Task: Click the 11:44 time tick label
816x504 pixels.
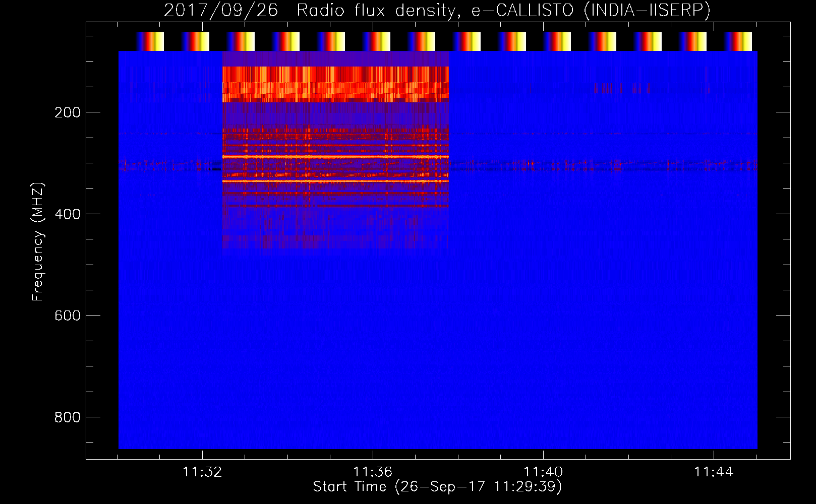Action: pos(714,472)
